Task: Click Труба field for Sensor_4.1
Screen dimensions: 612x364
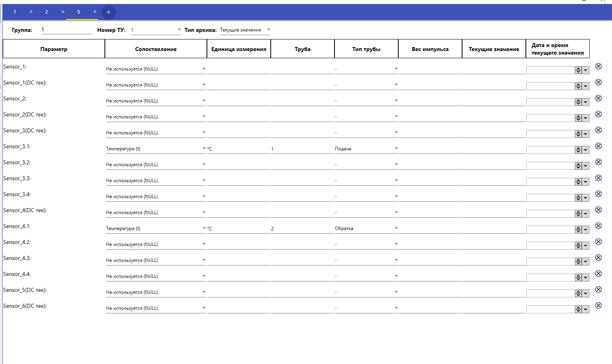Action: [303, 228]
